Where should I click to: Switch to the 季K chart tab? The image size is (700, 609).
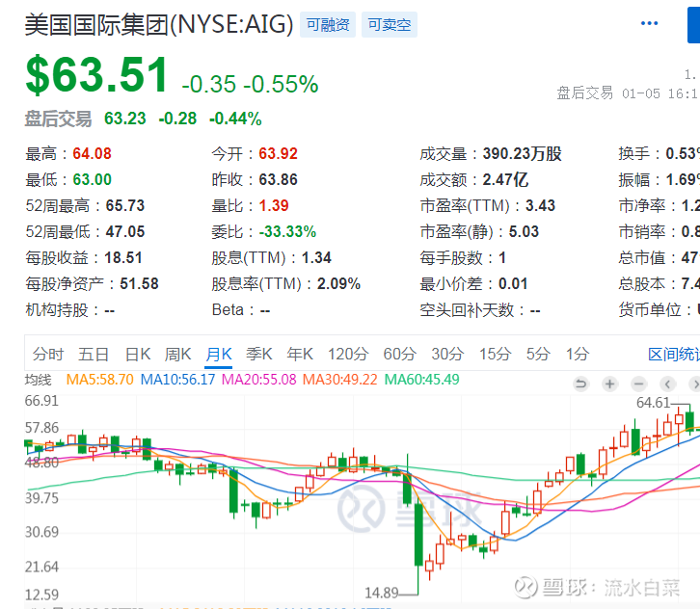pos(259,355)
